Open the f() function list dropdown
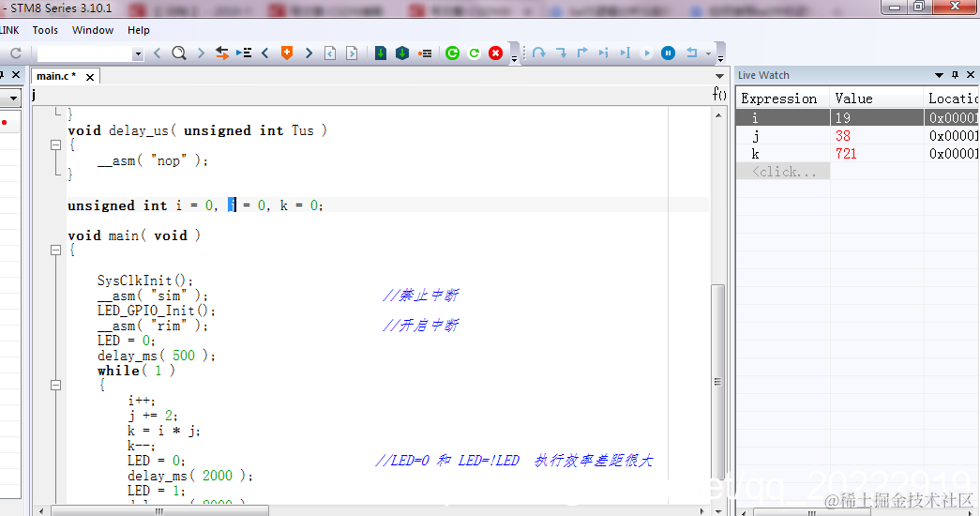The image size is (980, 516). [719, 94]
